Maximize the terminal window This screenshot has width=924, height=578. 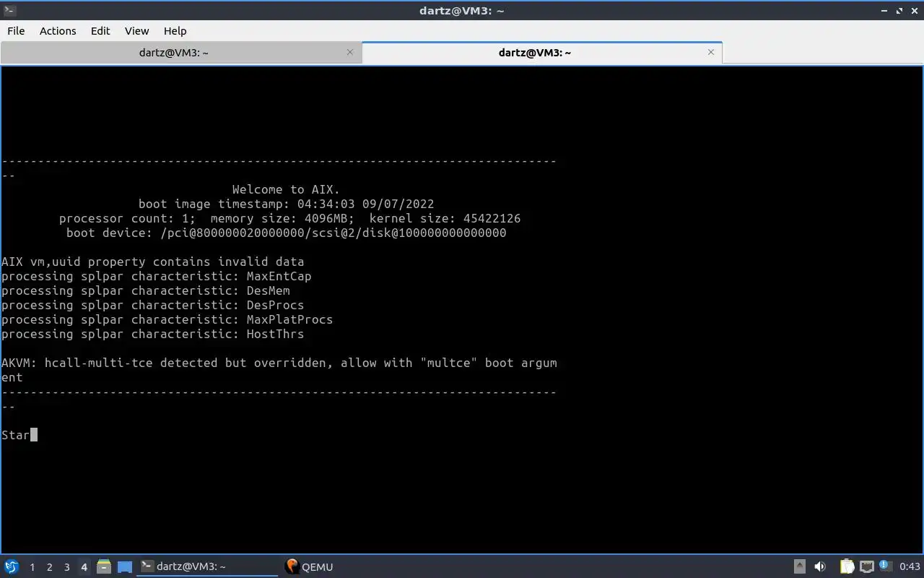[899, 11]
